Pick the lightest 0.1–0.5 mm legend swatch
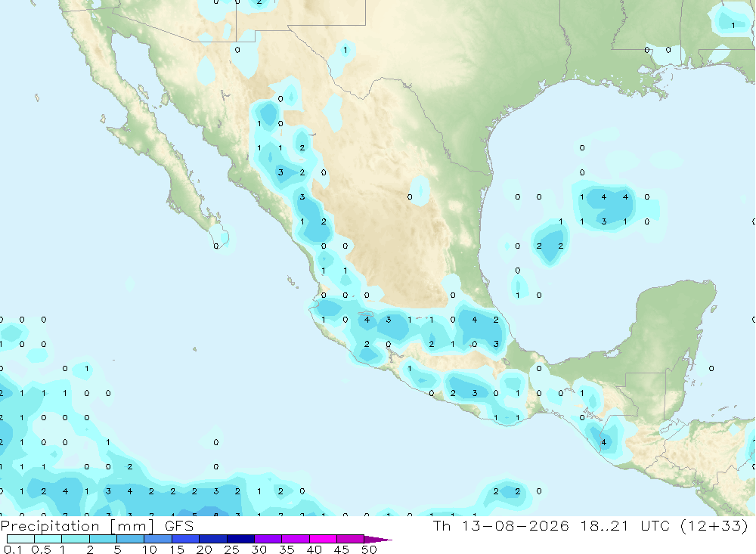 20,539
